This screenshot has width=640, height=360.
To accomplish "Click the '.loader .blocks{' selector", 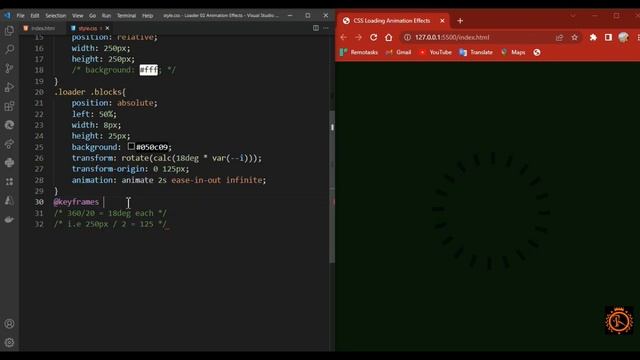I will click(x=90, y=92).
